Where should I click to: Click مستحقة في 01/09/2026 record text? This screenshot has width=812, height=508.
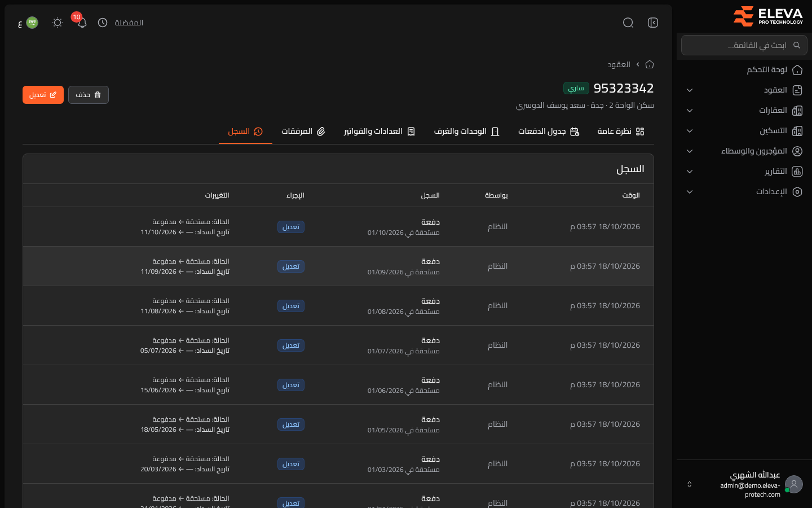click(x=404, y=272)
